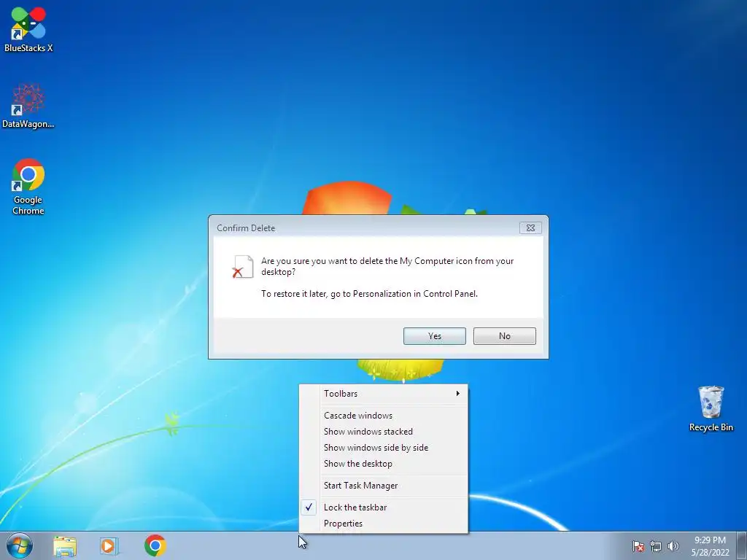The width and height of the screenshot is (747, 560).
Task: Click the Show desktop strip beside the clock
Action: click(x=742, y=545)
